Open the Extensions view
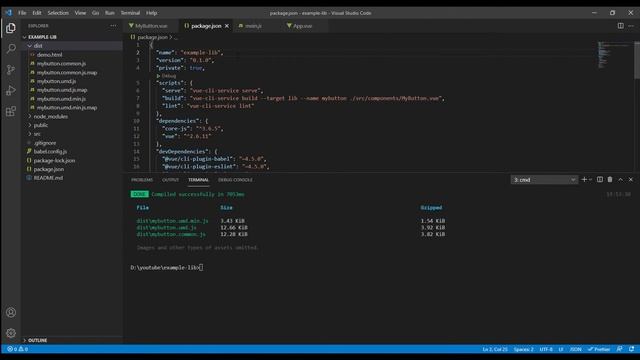Image resolution: width=640 pixels, height=360 pixels. coord(11,111)
